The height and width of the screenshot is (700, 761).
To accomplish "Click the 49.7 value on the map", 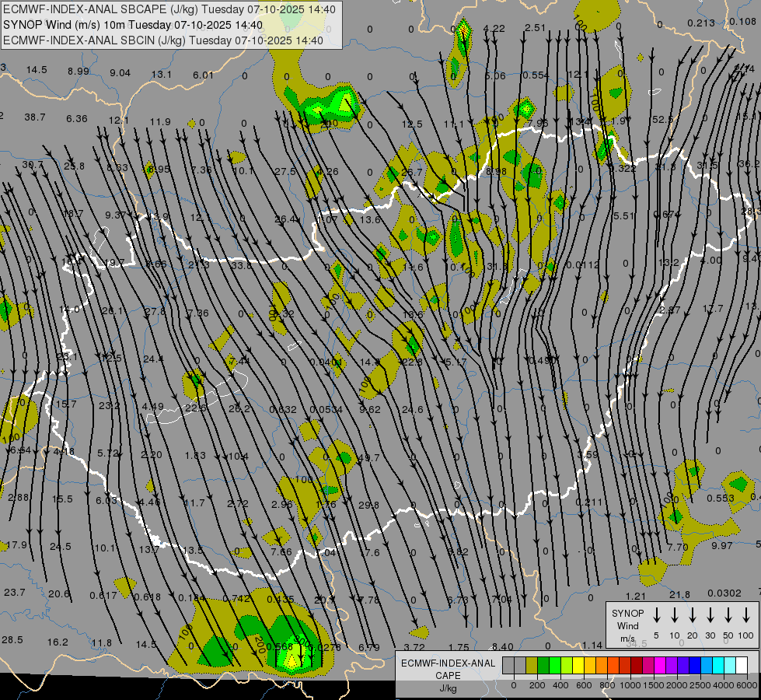I will click(369, 457).
